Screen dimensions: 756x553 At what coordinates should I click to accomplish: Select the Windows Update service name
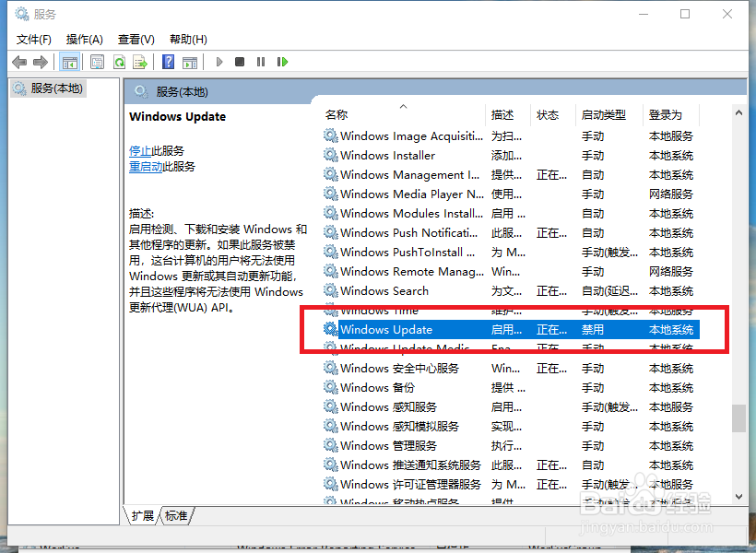coord(386,330)
